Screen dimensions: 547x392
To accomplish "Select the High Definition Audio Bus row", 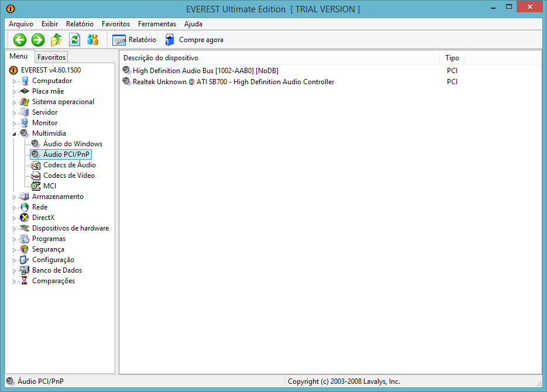I will [205, 70].
